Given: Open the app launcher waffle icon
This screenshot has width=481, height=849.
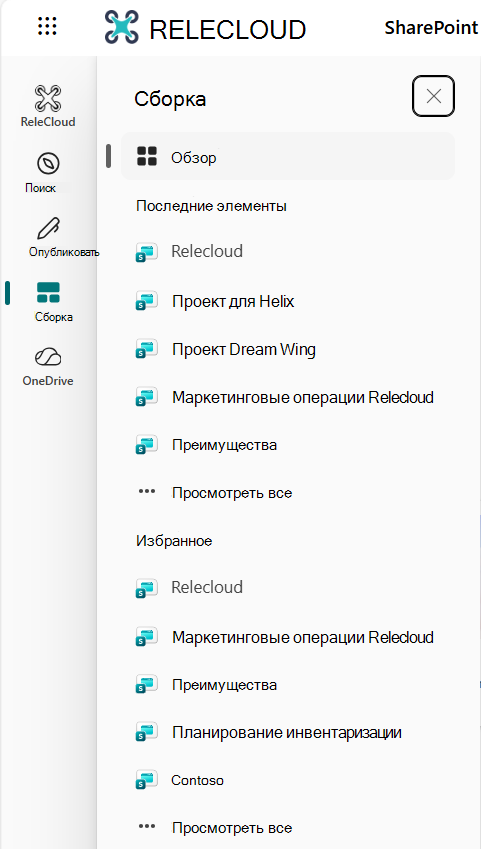Looking at the screenshot, I should tap(48, 26).
